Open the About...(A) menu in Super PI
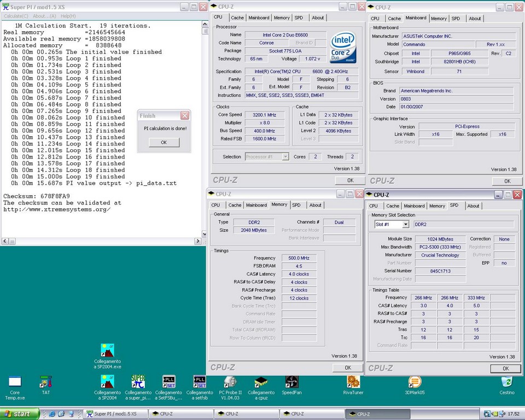525x420 pixels. pyautogui.click(x=44, y=16)
